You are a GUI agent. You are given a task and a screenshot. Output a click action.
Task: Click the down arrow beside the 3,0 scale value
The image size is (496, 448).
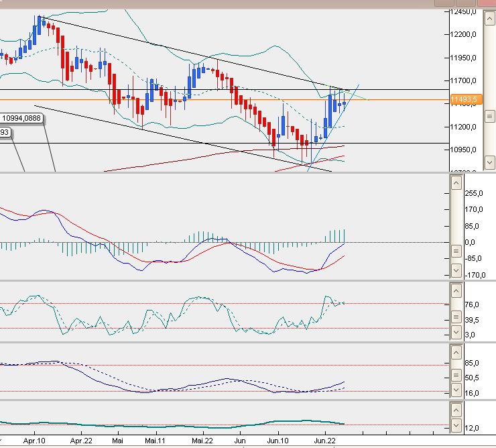456,332
